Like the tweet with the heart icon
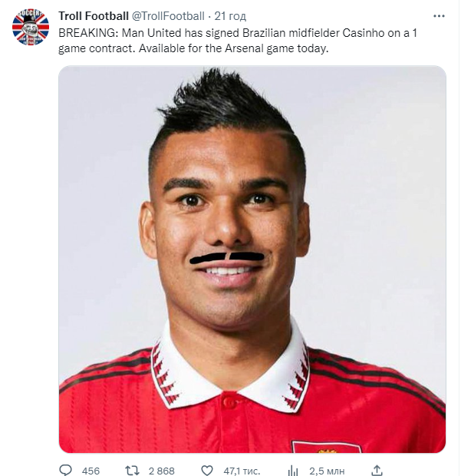The height and width of the screenshot is (476, 461). 207,470
